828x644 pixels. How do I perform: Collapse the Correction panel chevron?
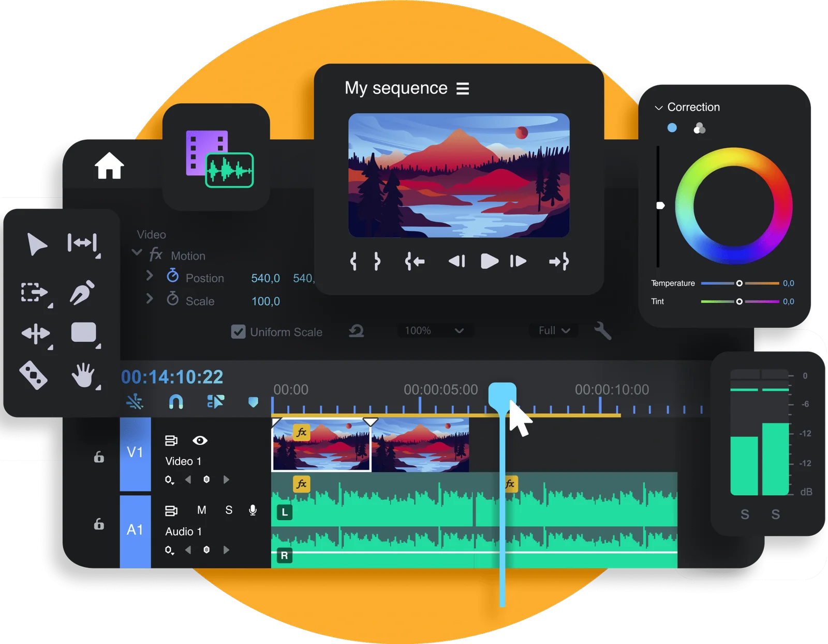pos(659,108)
